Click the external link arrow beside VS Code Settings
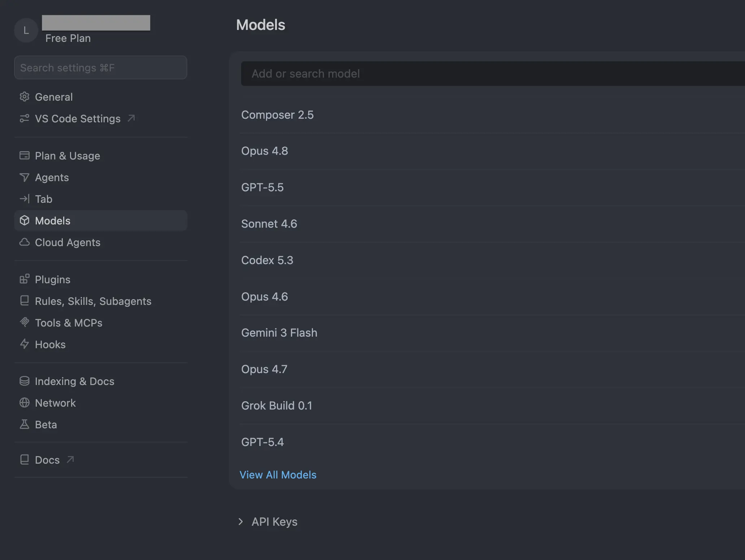Viewport: 745px width, 560px height. coord(131,118)
